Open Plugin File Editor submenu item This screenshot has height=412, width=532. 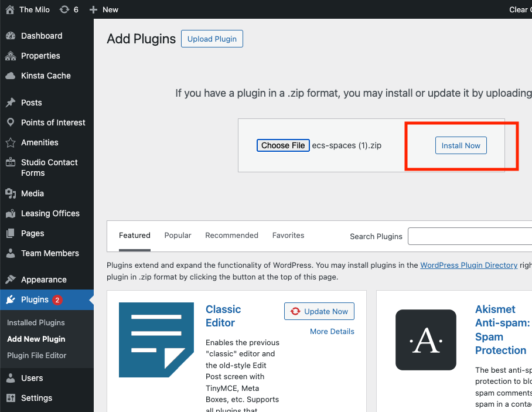pos(37,355)
